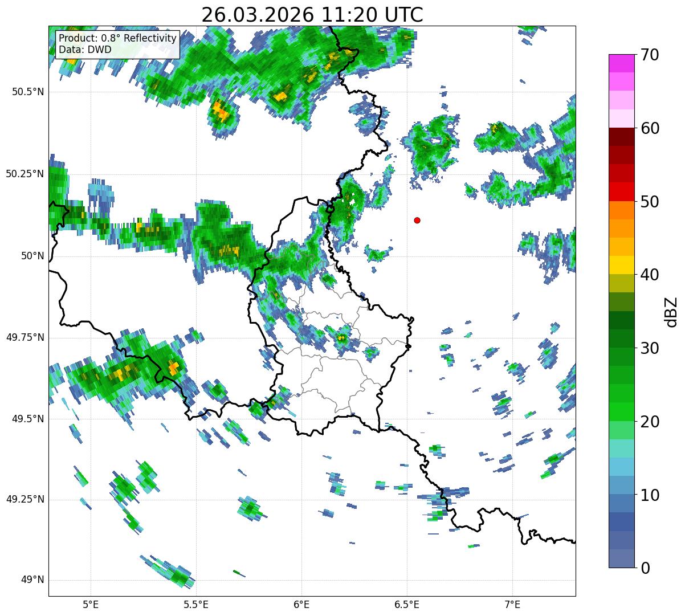The image size is (685, 616).
Task: Click the longitude label '6°E'
Action: (x=301, y=604)
